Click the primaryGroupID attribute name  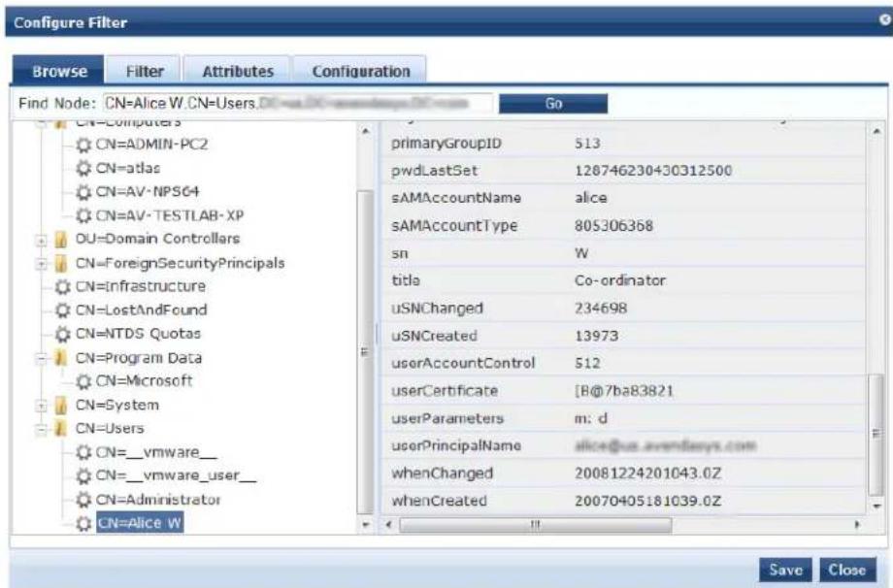coord(446,144)
